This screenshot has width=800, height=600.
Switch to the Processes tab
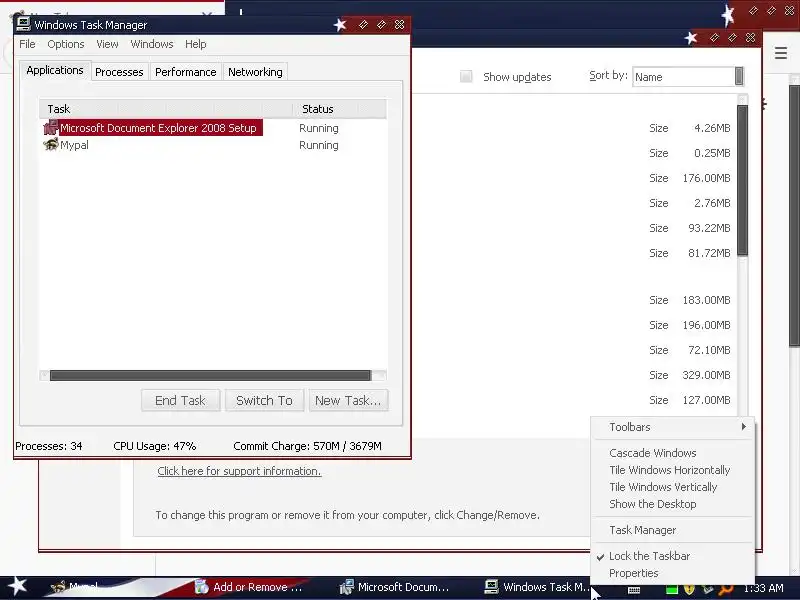(119, 72)
